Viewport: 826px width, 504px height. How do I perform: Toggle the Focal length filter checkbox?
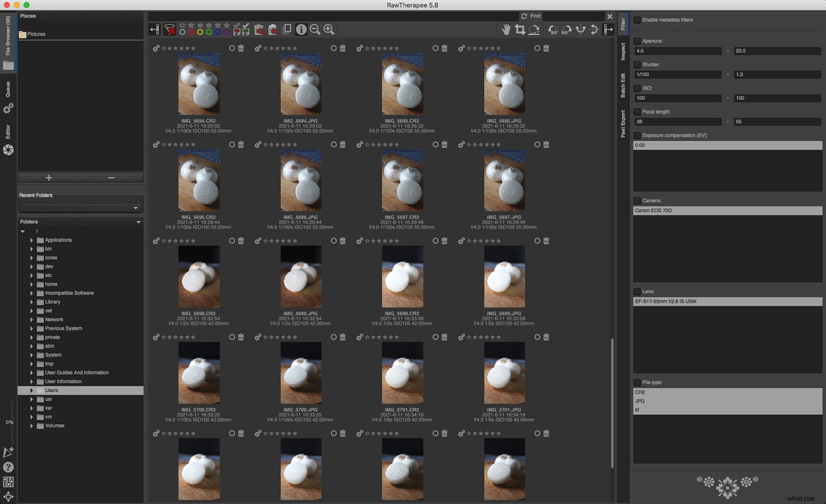(637, 112)
